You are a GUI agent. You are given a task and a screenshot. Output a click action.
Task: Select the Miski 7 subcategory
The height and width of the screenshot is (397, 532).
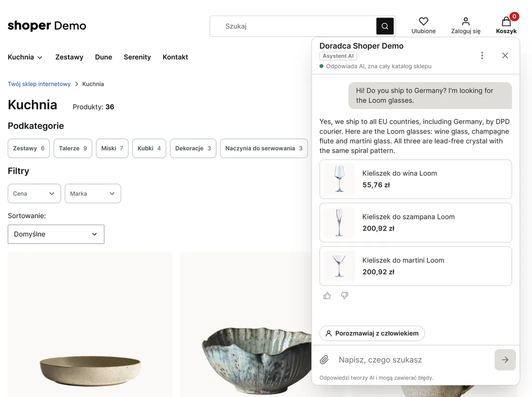coord(112,149)
